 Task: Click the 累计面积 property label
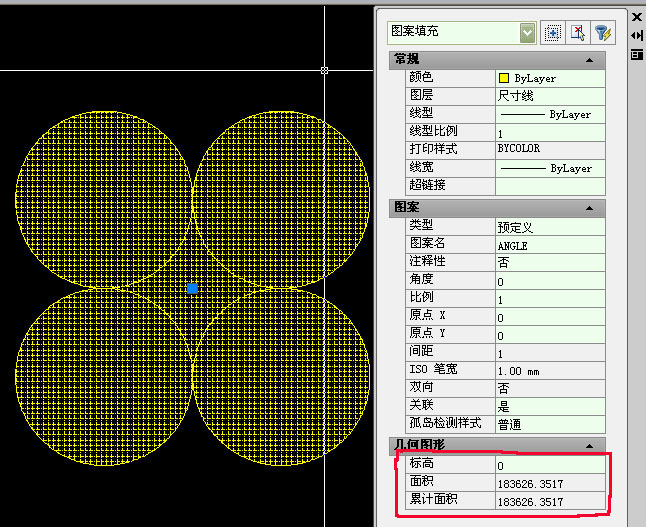pyautogui.click(x=433, y=499)
